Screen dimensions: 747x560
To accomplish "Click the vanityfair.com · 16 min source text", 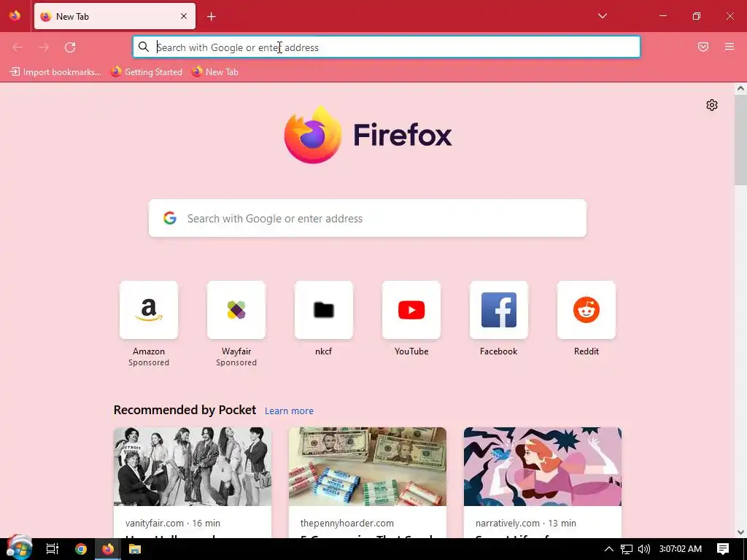I will pos(173,523).
